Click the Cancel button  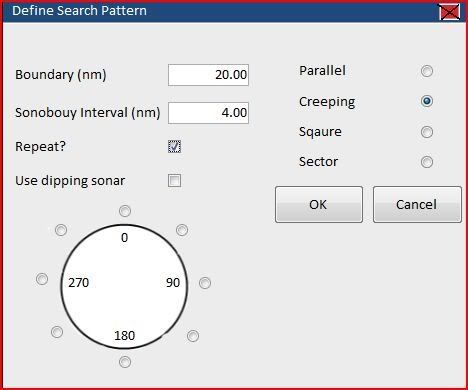(417, 204)
